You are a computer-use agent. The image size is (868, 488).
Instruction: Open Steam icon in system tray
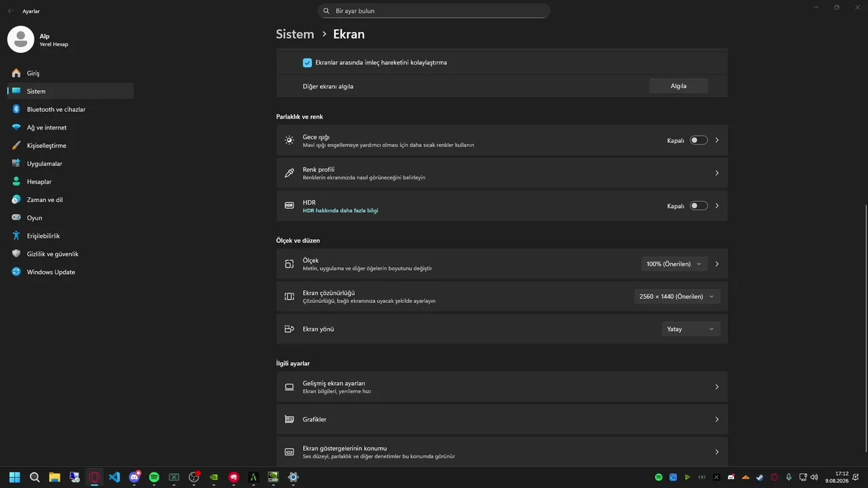point(759,477)
